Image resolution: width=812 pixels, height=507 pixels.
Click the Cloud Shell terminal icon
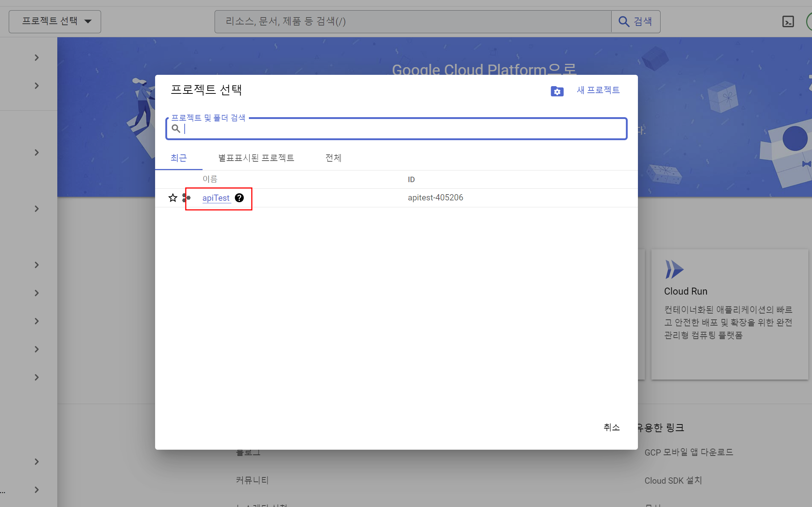788,22
